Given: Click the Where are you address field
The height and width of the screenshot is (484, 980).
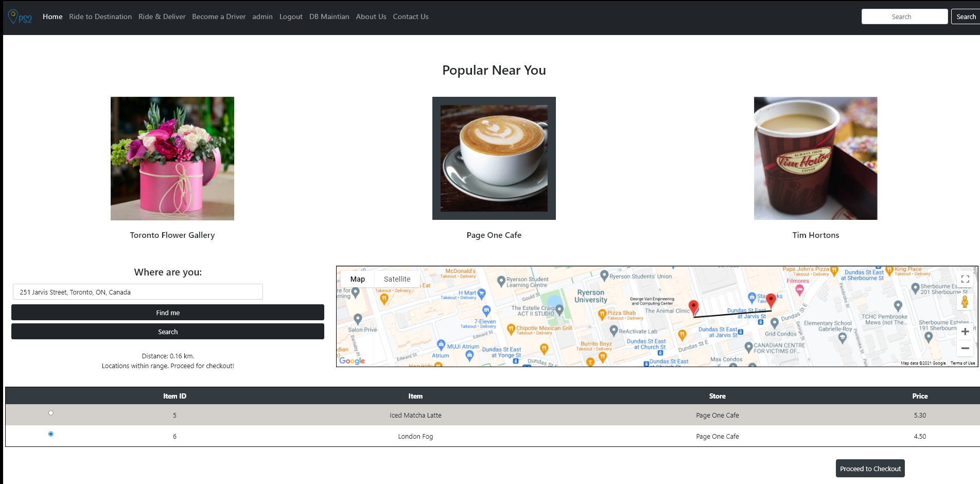Looking at the screenshot, I should pyautogui.click(x=137, y=292).
